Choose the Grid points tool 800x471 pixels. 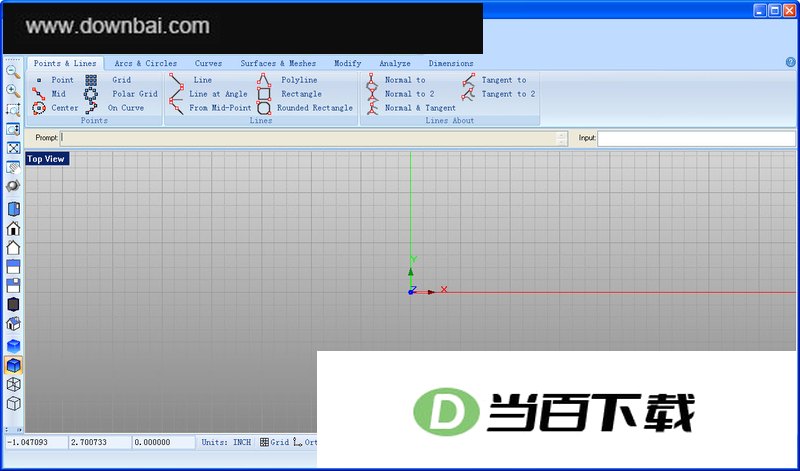(x=108, y=80)
